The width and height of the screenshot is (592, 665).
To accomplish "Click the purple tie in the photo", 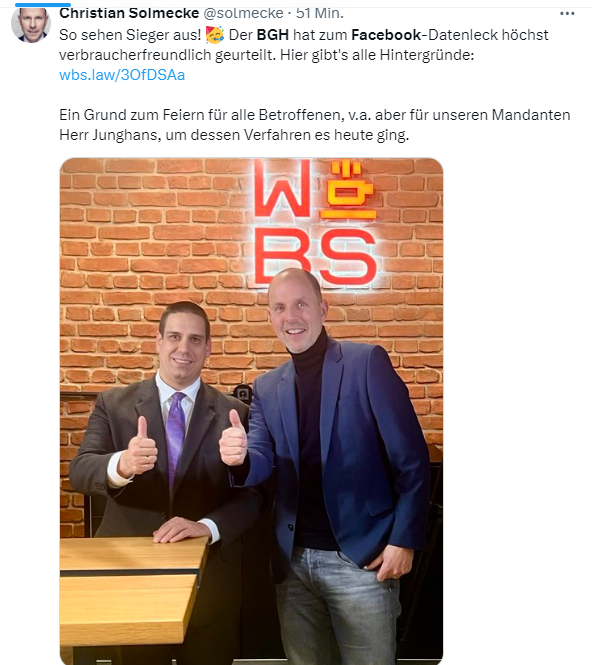I will click(176, 437).
